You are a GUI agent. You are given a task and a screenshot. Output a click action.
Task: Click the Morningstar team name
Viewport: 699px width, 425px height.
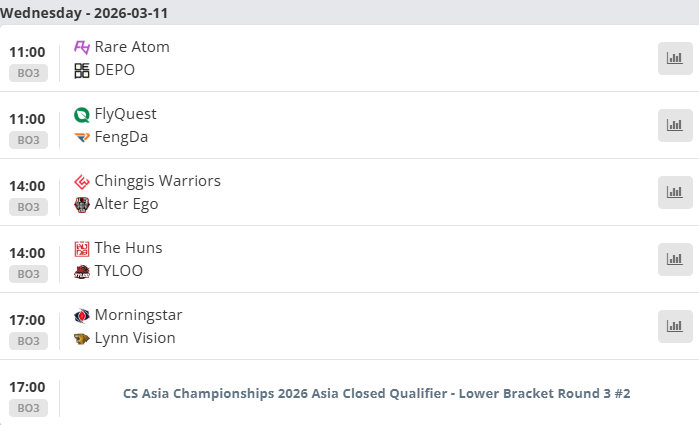(x=138, y=315)
